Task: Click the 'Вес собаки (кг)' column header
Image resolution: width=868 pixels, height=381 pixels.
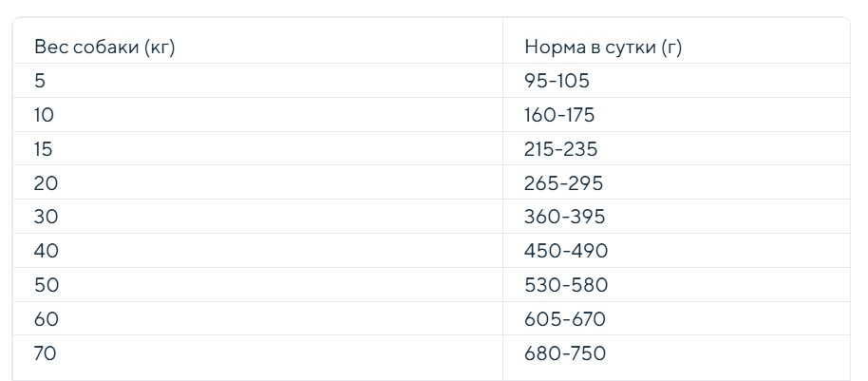Action: click(104, 48)
